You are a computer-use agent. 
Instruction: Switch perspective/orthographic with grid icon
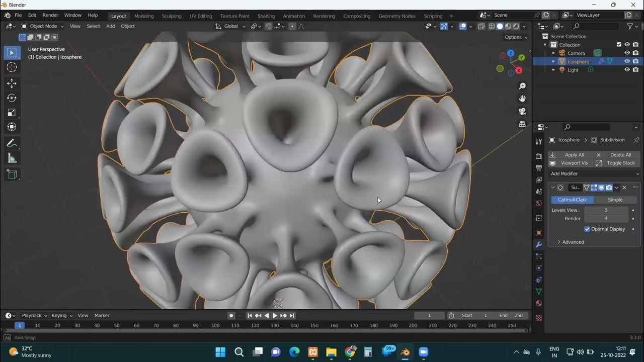point(522,124)
